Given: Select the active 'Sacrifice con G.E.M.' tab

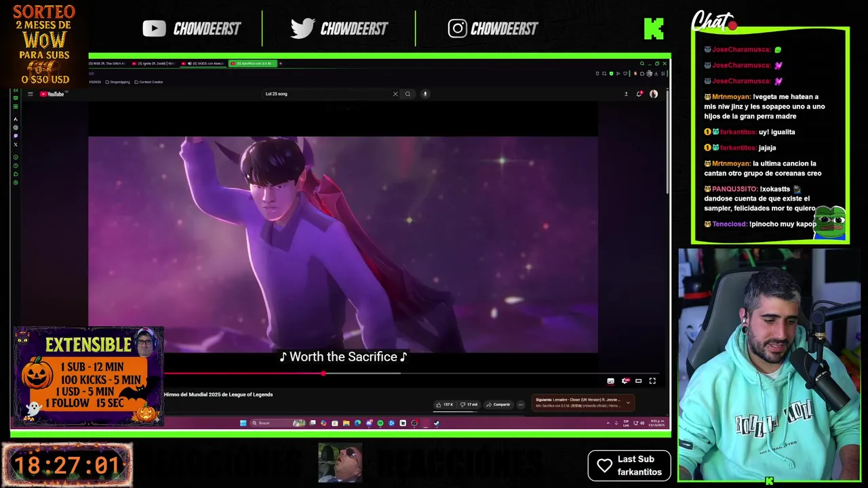Looking at the screenshot, I should [x=252, y=63].
